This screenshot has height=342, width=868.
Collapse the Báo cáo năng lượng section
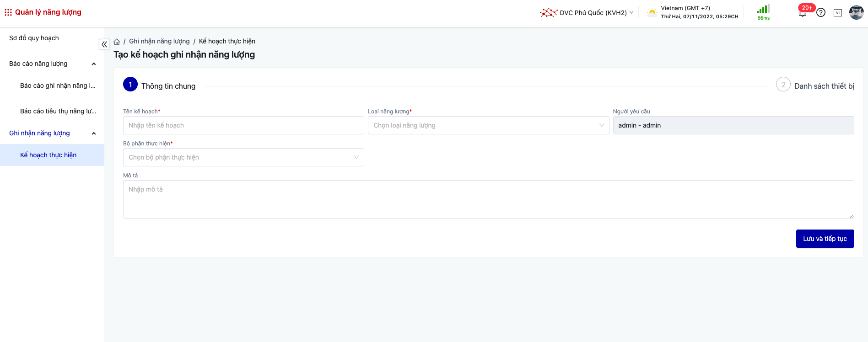click(x=94, y=64)
